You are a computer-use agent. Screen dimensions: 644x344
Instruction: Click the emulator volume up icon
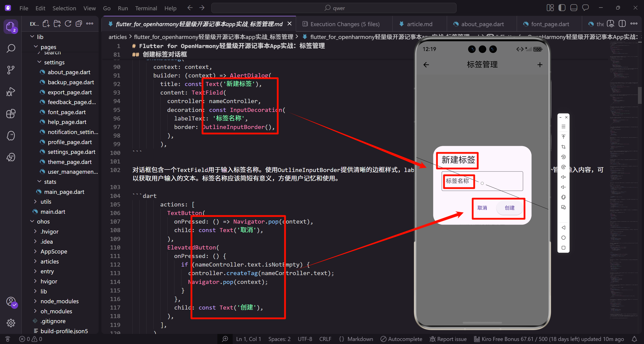pos(563,177)
